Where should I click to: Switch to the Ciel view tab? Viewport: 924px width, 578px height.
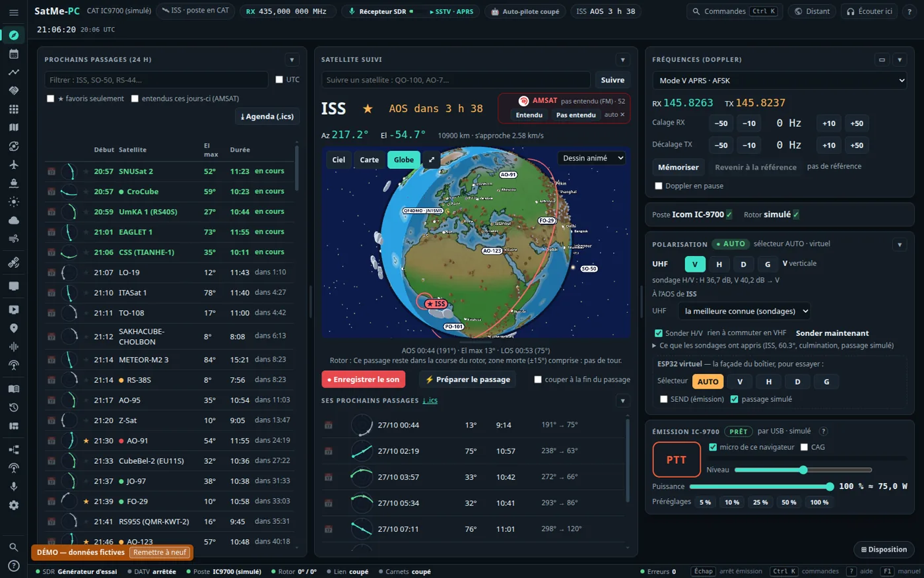(x=339, y=160)
